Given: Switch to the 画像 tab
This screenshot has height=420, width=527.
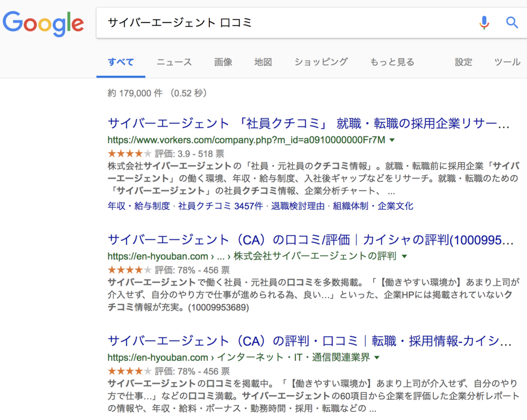Looking at the screenshot, I should click(223, 62).
